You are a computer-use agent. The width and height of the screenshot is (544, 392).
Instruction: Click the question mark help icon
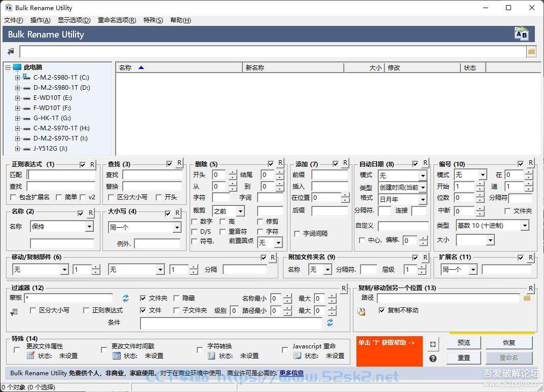point(432,359)
